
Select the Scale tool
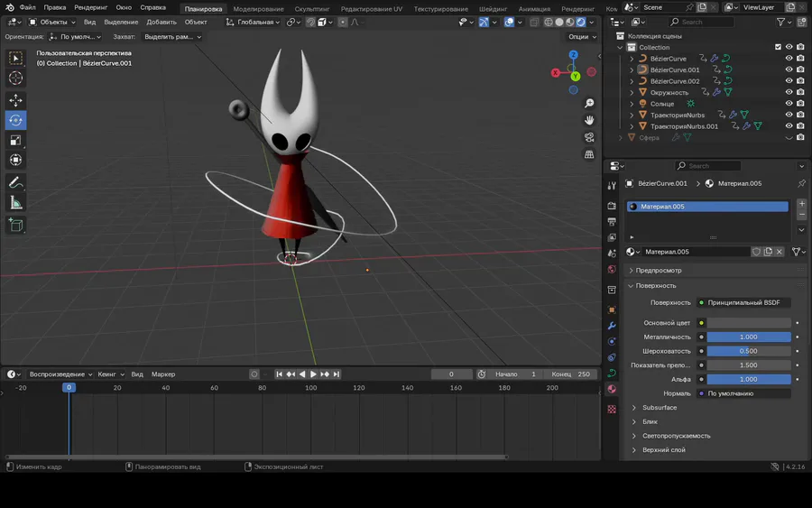tap(15, 140)
